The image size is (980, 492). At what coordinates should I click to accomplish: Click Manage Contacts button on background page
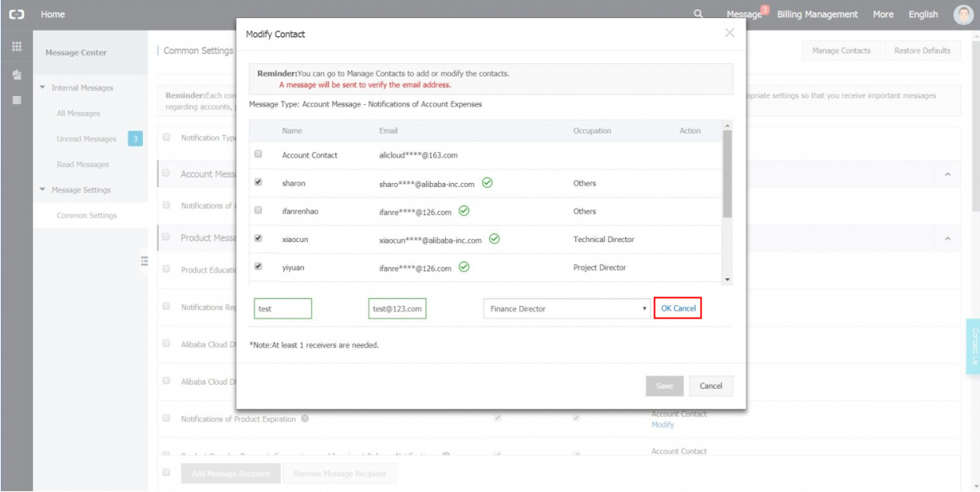(841, 50)
